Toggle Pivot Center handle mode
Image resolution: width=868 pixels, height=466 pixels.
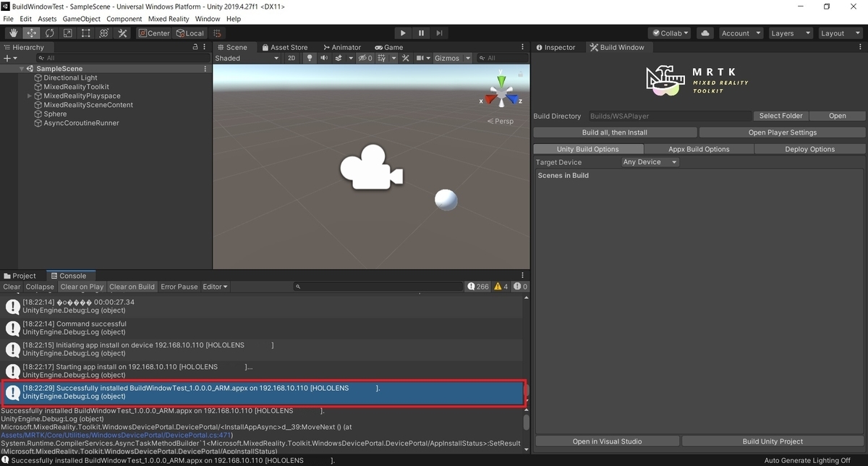click(x=154, y=33)
